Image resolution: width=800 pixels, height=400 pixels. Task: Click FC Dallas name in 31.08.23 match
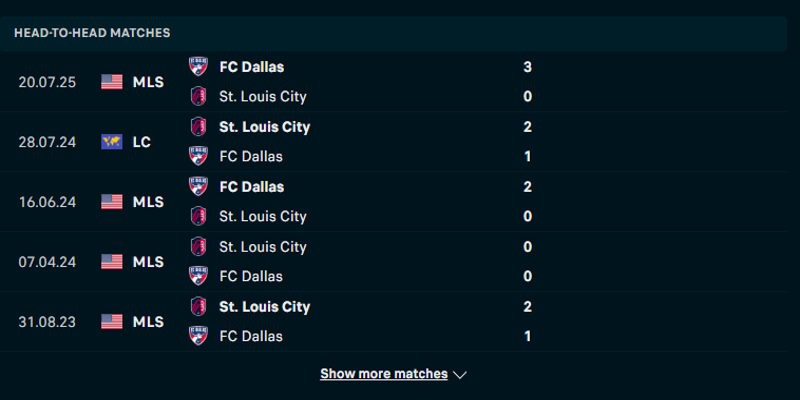coord(251,336)
